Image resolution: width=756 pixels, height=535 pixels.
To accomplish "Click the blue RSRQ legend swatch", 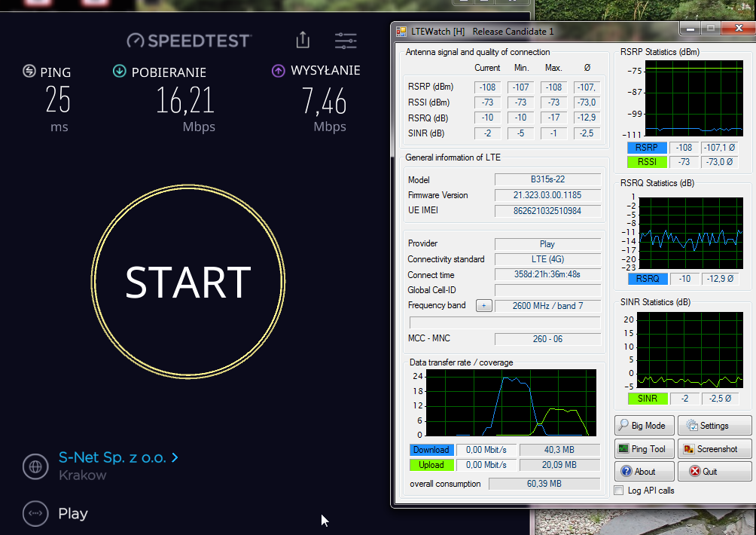I will click(x=648, y=279).
